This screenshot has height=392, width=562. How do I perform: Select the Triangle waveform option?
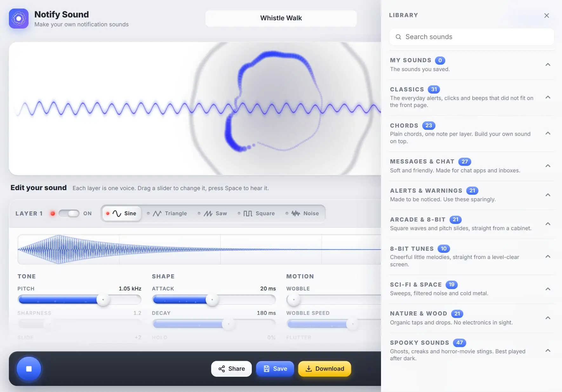tap(167, 214)
